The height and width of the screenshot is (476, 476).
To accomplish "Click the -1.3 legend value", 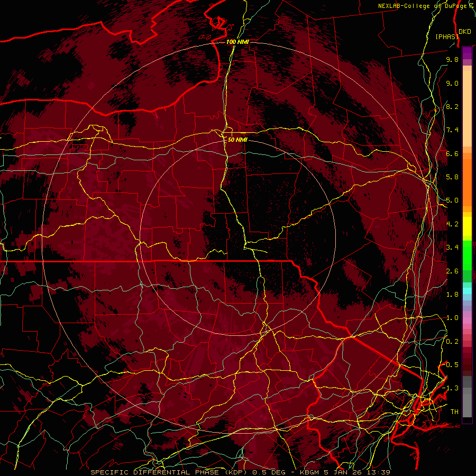I will tap(451, 388).
